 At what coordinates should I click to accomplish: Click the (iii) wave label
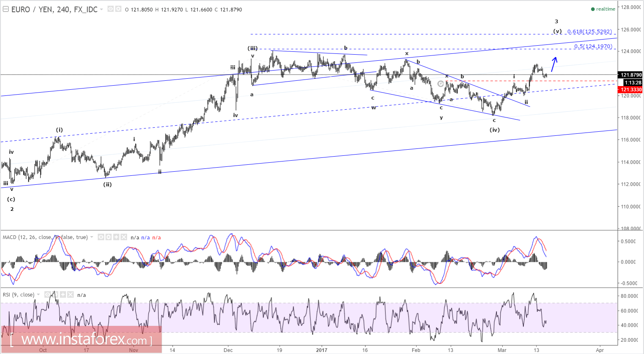tap(253, 48)
